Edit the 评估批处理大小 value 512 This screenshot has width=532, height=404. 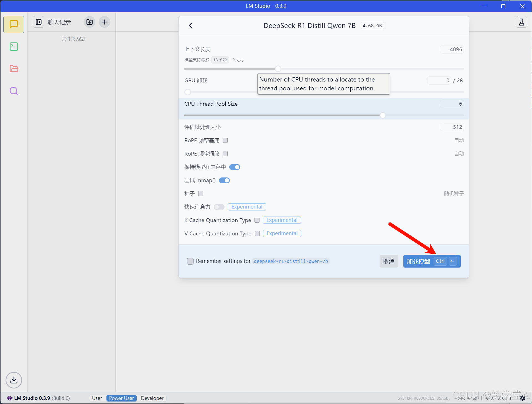click(452, 127)
